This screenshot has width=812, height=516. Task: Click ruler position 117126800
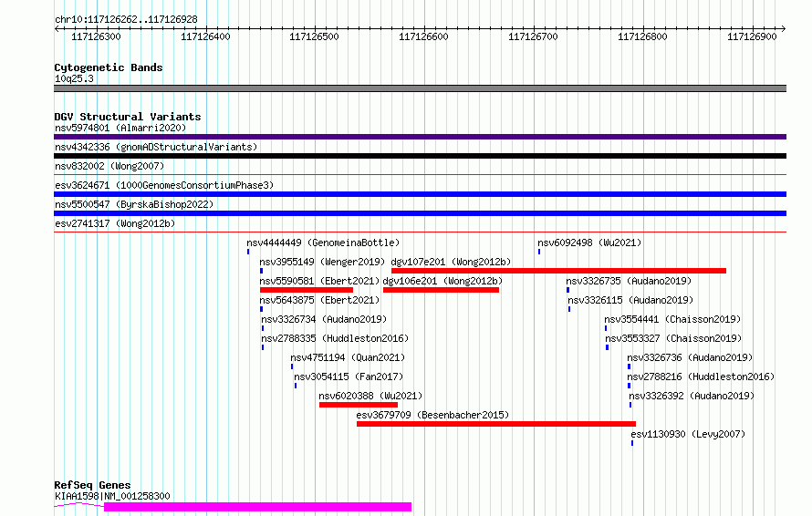642,36
